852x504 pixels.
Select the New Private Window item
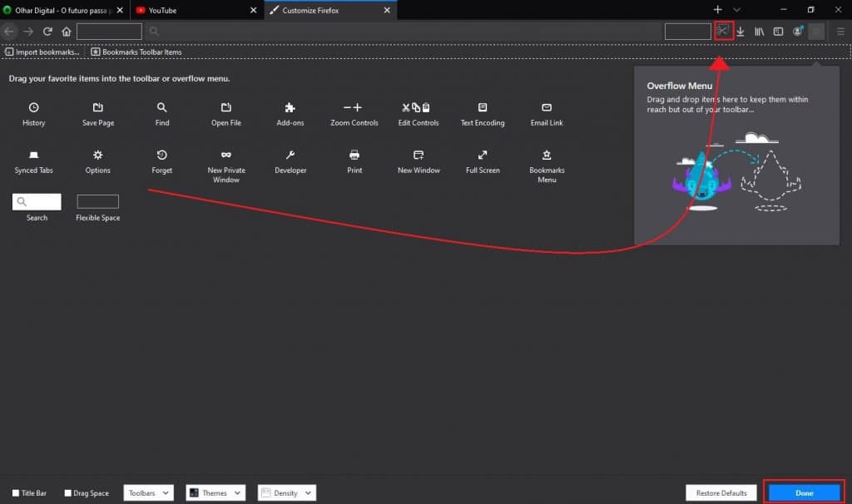[226, 166]
